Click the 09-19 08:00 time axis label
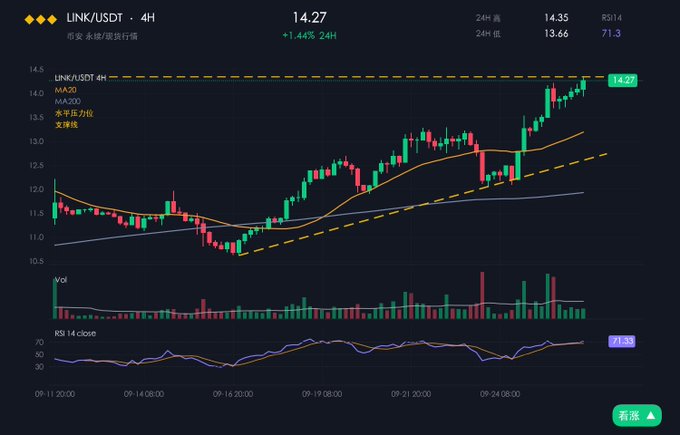The width and height of the screenshot is (680, 435). [322, 394]
